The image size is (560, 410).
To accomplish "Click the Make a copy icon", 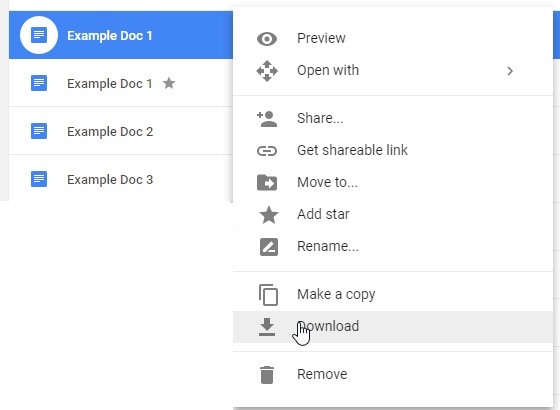I will [268, 295].
